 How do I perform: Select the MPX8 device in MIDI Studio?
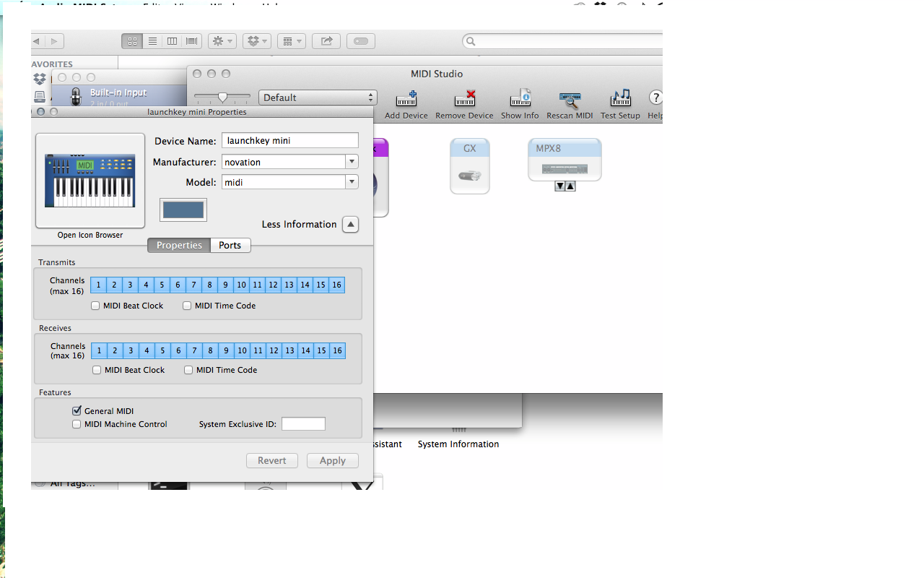[x=565, y=160]
